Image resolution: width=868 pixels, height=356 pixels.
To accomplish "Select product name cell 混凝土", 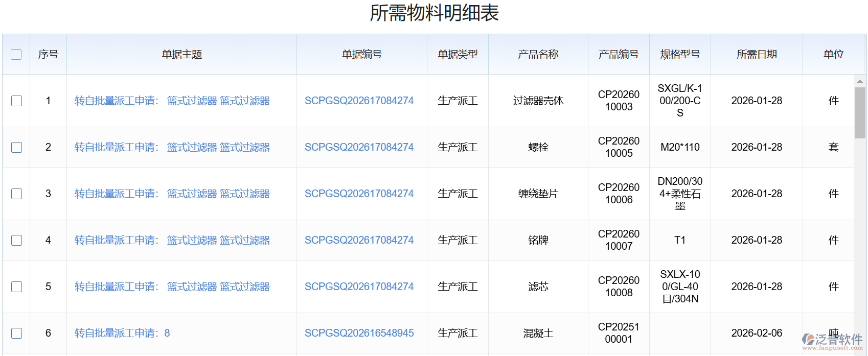I will pyautogui.click(x=538, y=333).
